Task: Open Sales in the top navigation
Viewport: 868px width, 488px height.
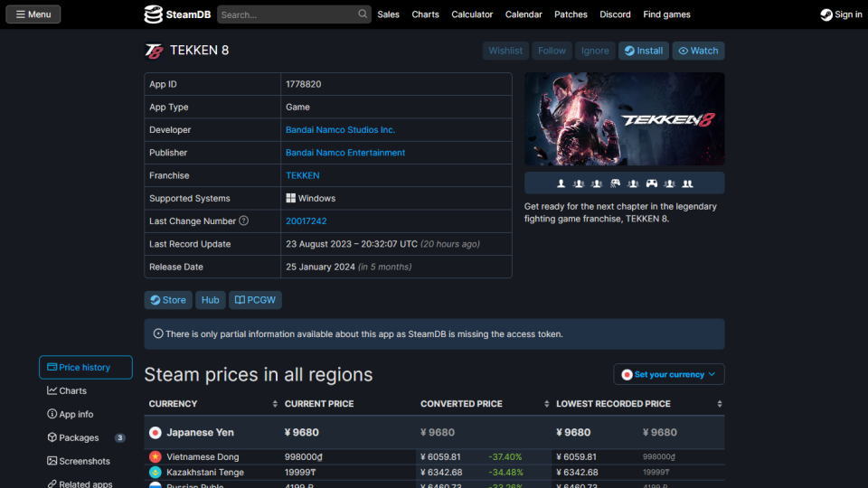Action: (388, 14)
